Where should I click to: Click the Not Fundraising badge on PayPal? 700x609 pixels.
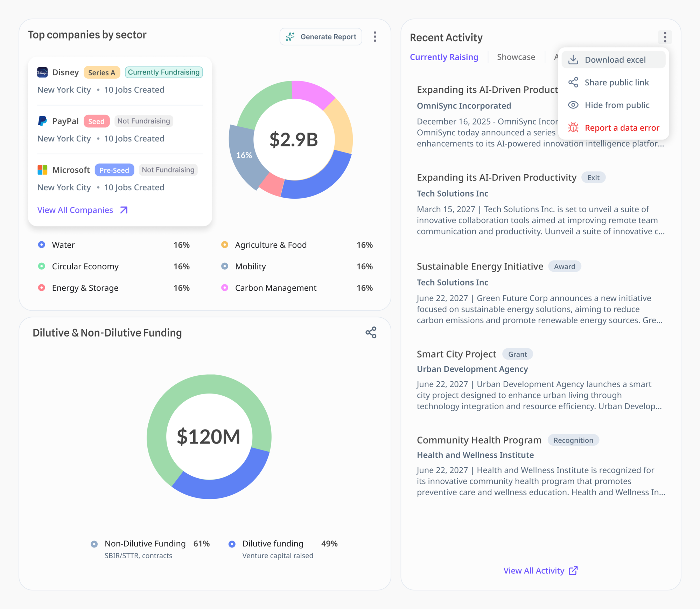point(143,121)
